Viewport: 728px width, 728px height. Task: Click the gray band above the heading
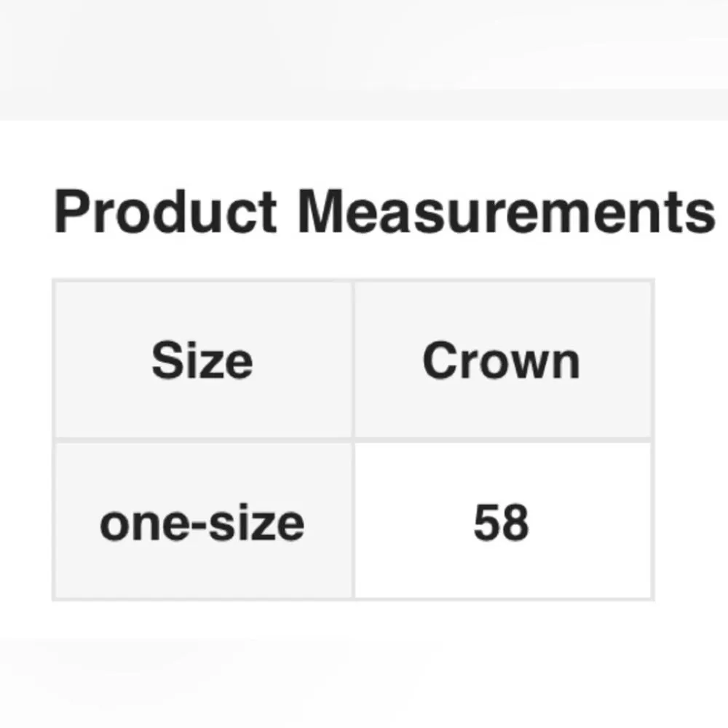pos(364,58)
